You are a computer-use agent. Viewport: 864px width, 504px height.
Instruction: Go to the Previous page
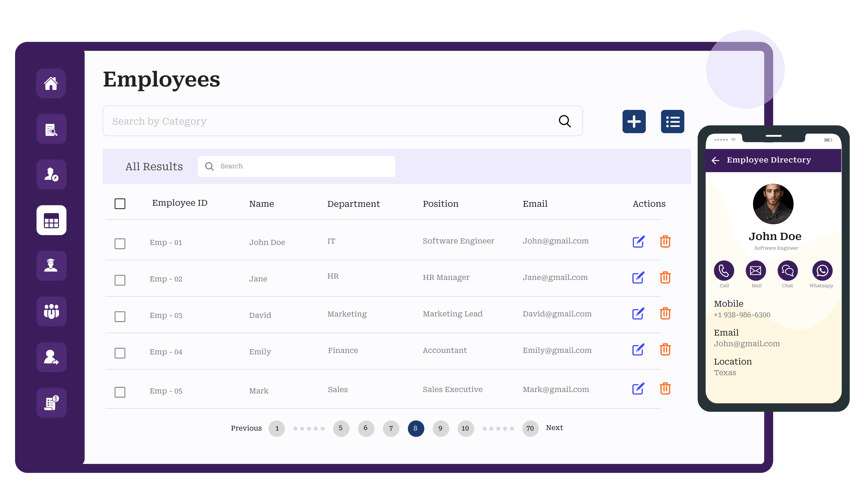[x=246, y=428]
